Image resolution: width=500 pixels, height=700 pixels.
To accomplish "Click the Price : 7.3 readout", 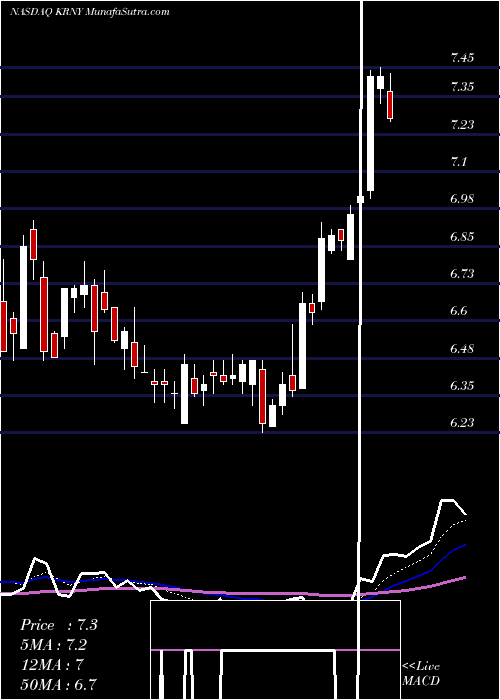I will (58, 625).
